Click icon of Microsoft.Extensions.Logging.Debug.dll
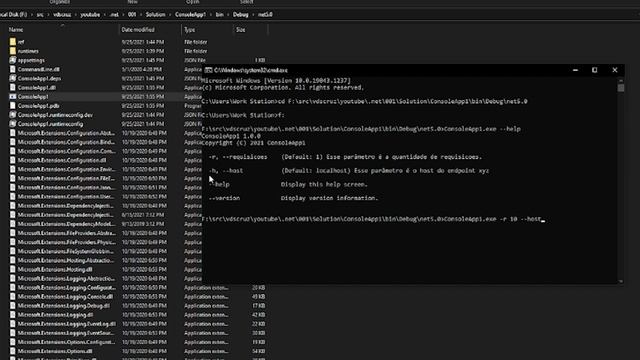 (x=13, y=306)
